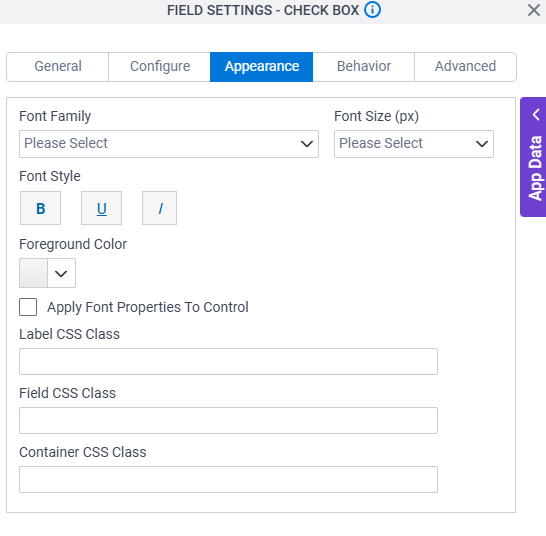Toggle the Bold font style button
This screenshot has width=546, height=536.
40,208
